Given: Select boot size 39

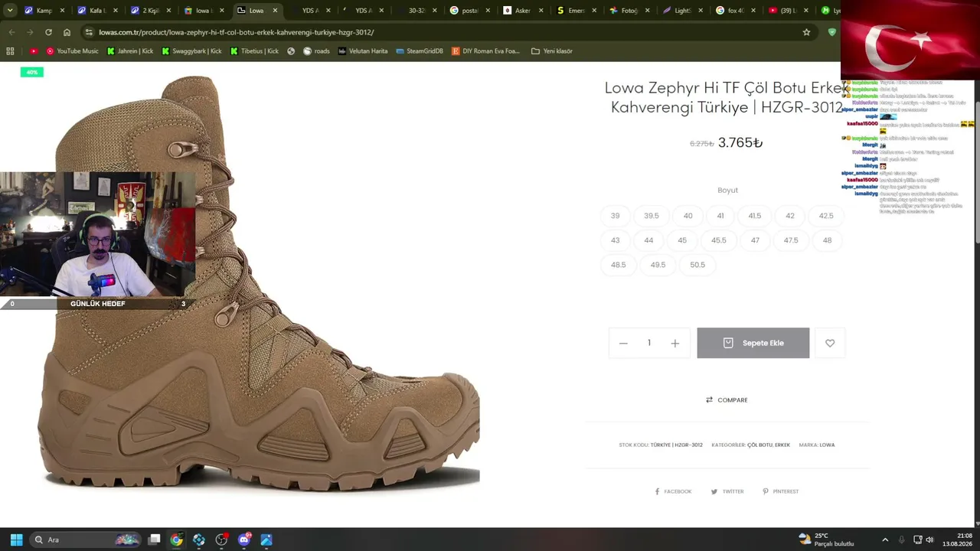Looking at the screenshot, I should click(615, 216).
